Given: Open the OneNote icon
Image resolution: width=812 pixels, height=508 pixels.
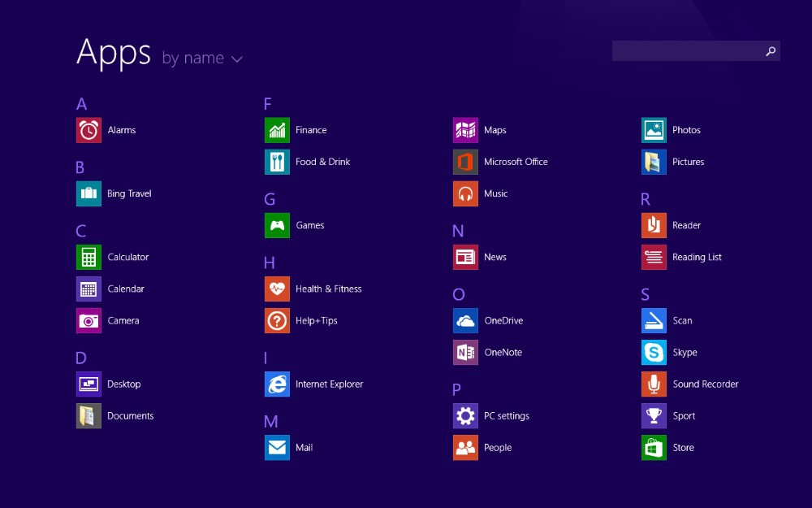Looking at the screenshot, I should [465, 353].
